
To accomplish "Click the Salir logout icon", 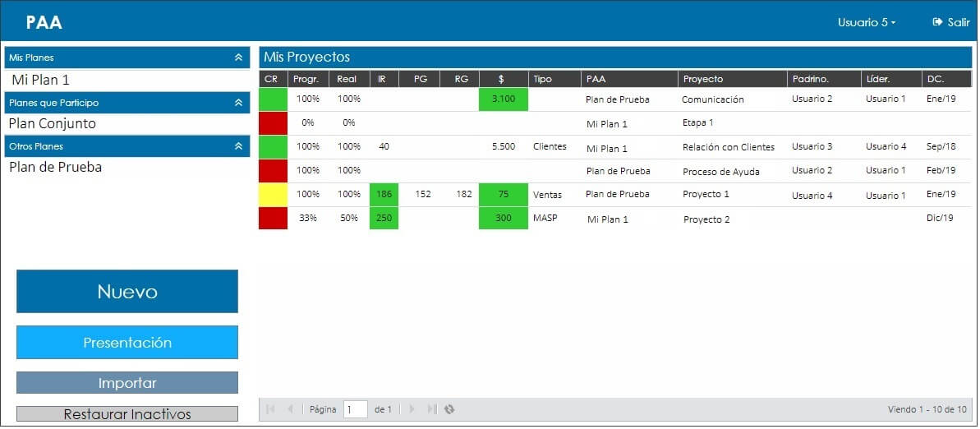I will [937, 22].
